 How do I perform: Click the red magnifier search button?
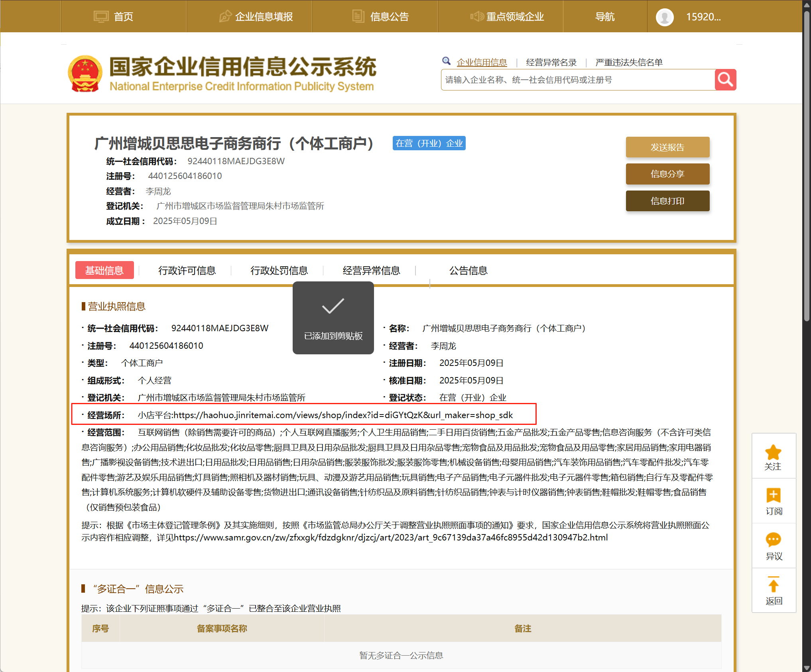pyautogui.click(x=725, y=80)
